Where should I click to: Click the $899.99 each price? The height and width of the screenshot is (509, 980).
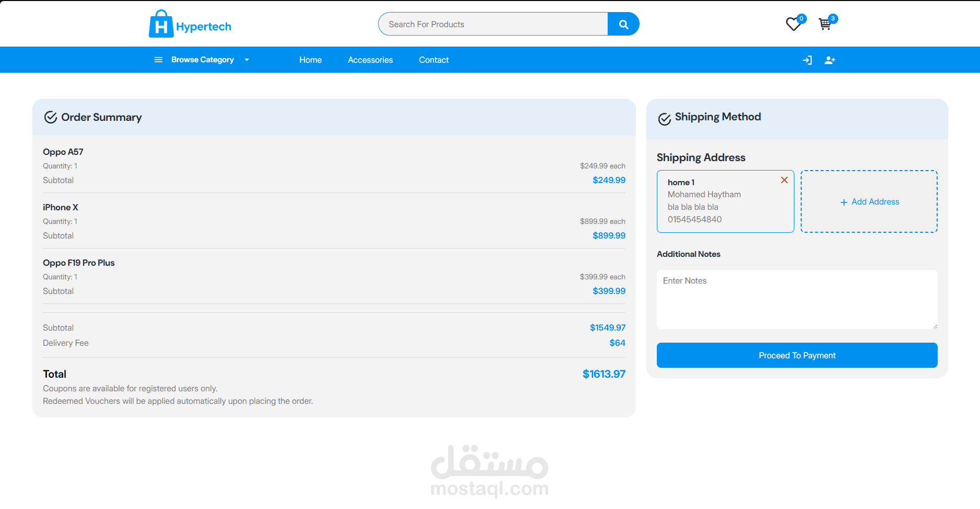pyautogui.click(x=602, y=221)
